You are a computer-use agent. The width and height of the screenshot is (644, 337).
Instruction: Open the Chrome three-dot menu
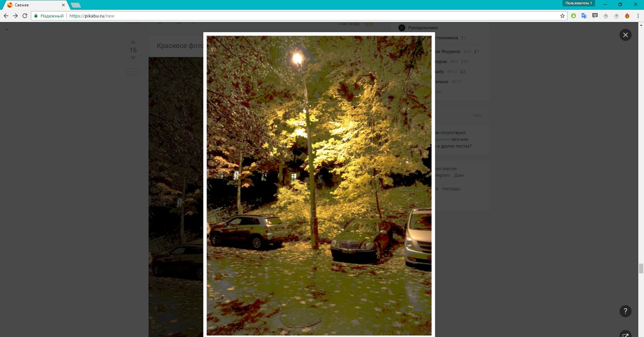point(638,16)
